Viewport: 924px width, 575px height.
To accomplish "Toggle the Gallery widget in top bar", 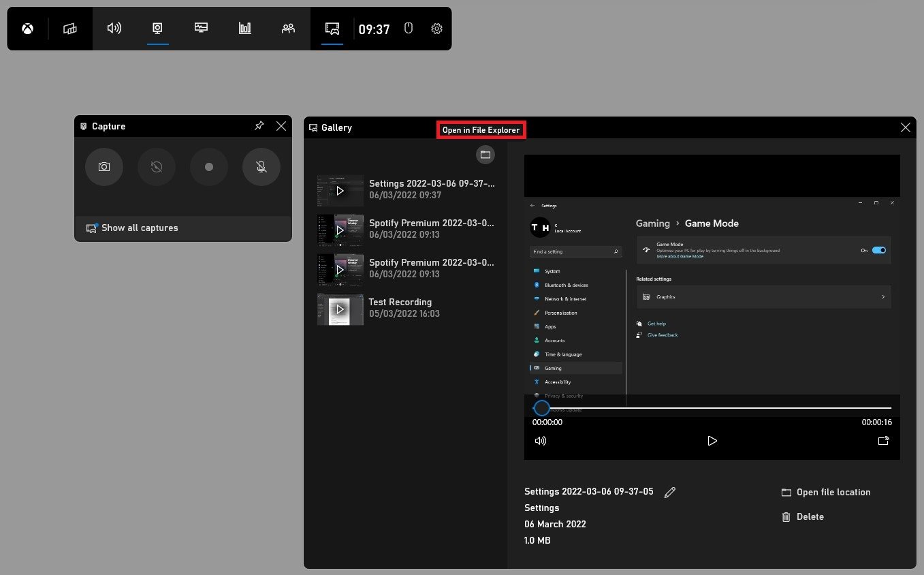I will (x=332, y=29).
